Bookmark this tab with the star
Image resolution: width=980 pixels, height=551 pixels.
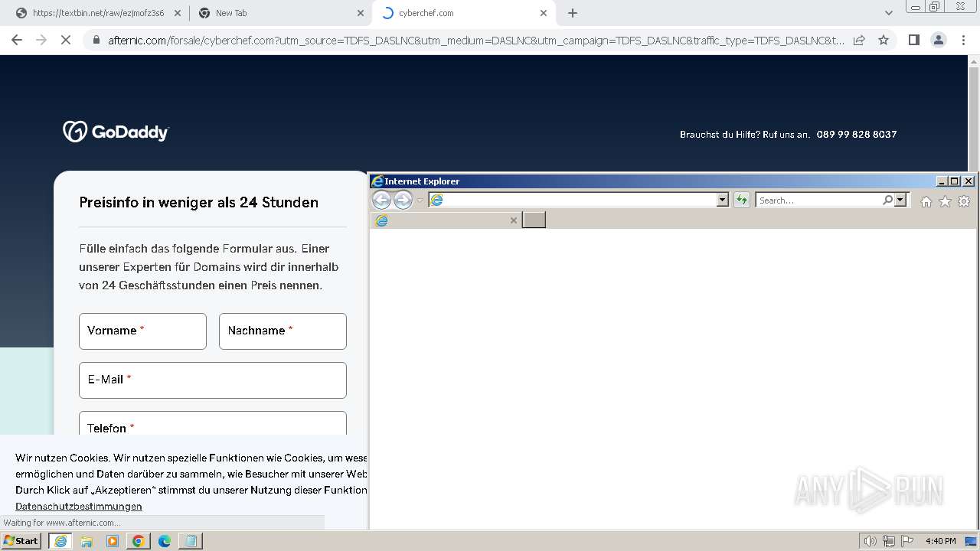884,40
